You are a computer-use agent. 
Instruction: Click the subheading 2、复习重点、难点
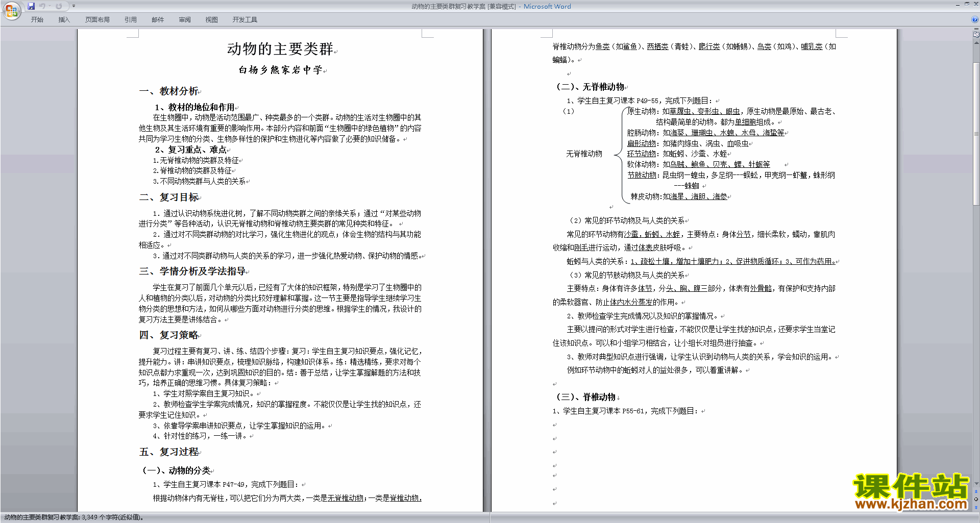pyautogui.click(x=191, y=150)
